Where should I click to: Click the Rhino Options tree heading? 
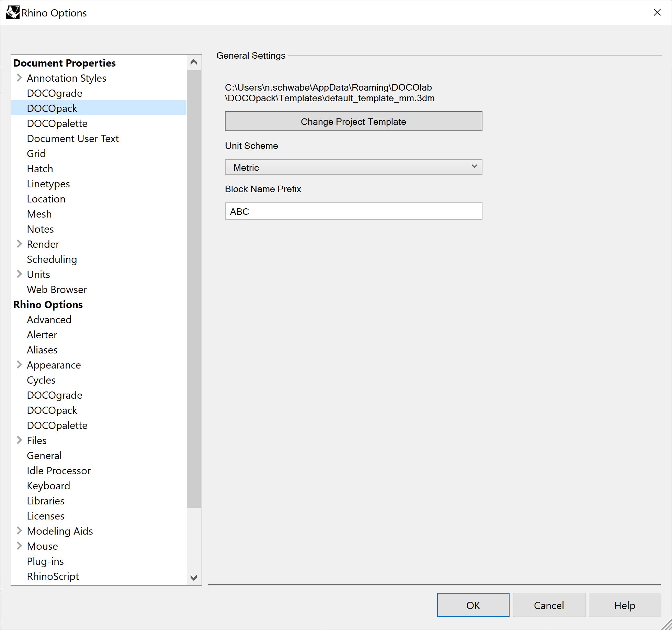coord(48,305)
